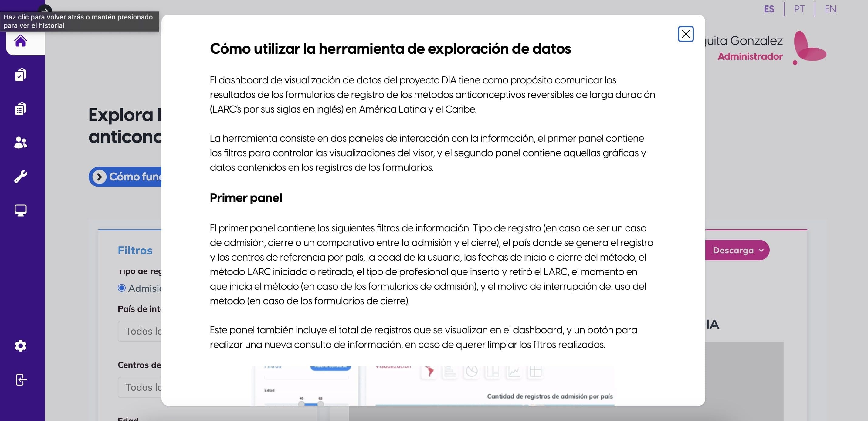Switch language to PT

click(799, 9)
